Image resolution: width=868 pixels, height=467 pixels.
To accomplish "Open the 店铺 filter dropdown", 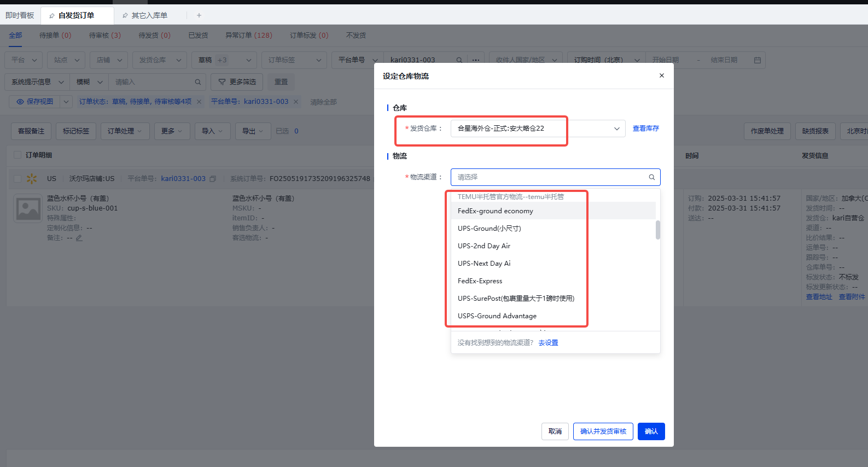I will pyautogui.click(x=109, y=60).
